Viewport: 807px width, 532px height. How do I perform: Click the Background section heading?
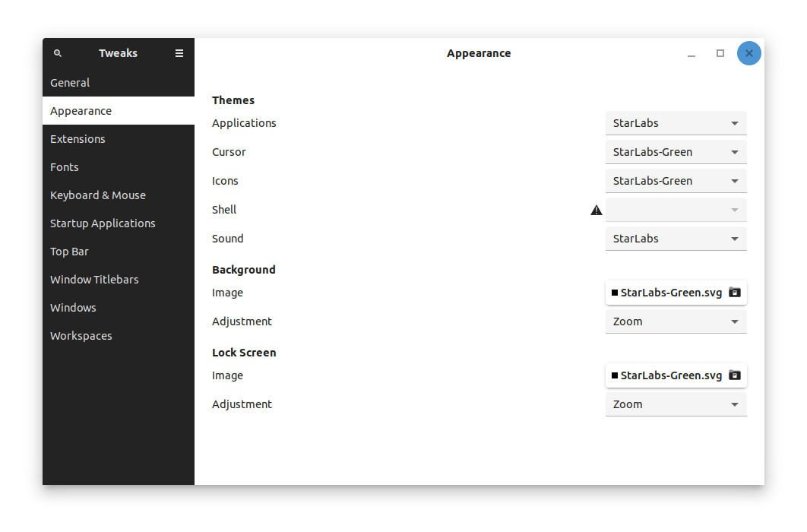[x=244, y=270]
